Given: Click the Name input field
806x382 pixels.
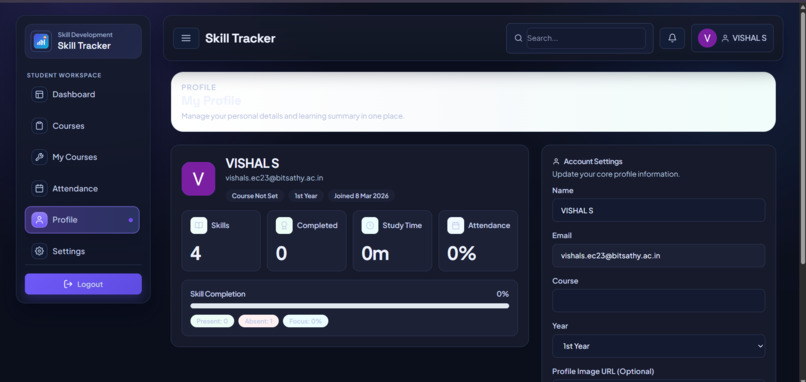Looking at the screenshot, I should [658, 210].
